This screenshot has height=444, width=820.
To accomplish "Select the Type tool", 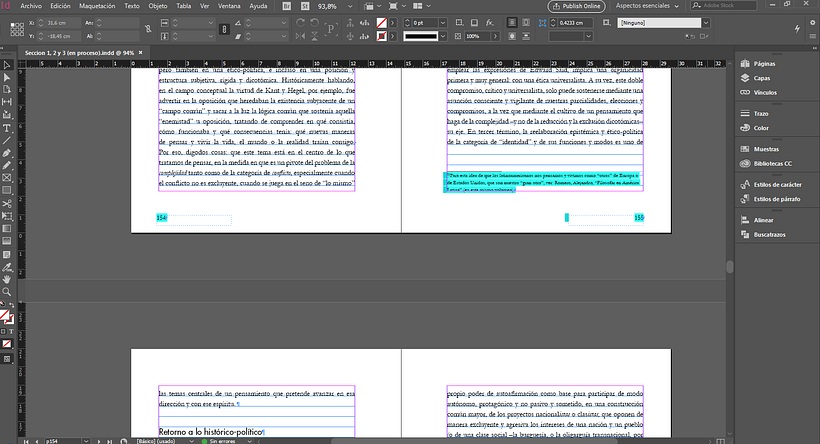I will coord(7,128).
